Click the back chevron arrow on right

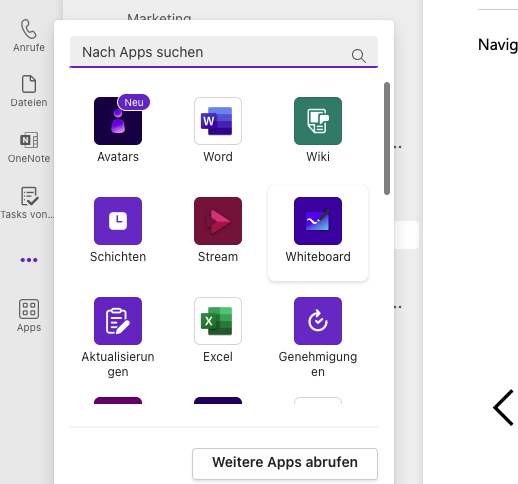(503, 407)
